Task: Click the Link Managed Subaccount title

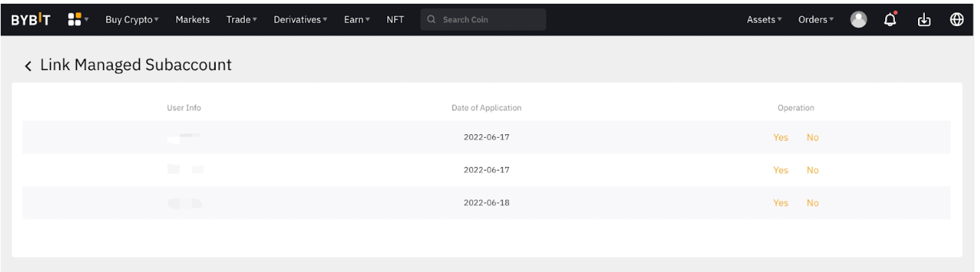Action: pyautogui.click(x=136, y=66)
